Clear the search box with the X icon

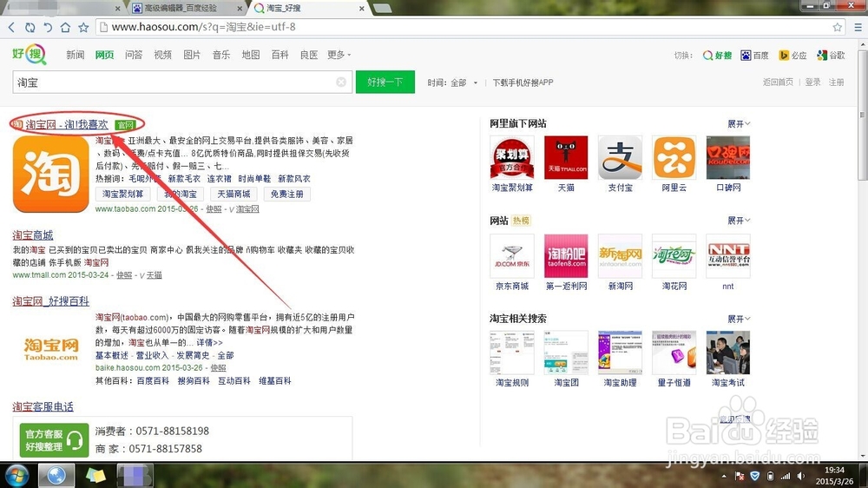tap(341, 82)
